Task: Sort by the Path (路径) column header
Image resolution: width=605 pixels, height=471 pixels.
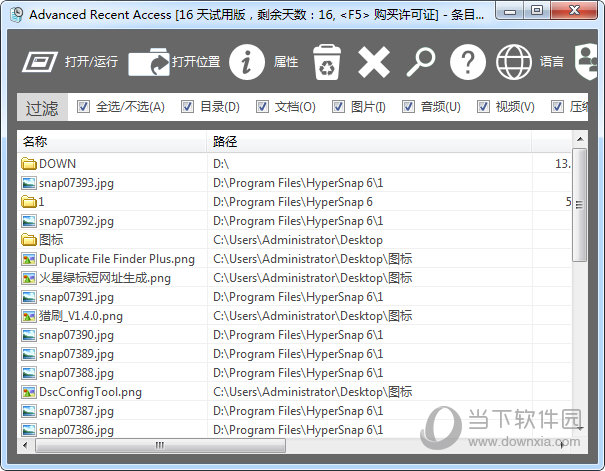Action: coord(369,141)
